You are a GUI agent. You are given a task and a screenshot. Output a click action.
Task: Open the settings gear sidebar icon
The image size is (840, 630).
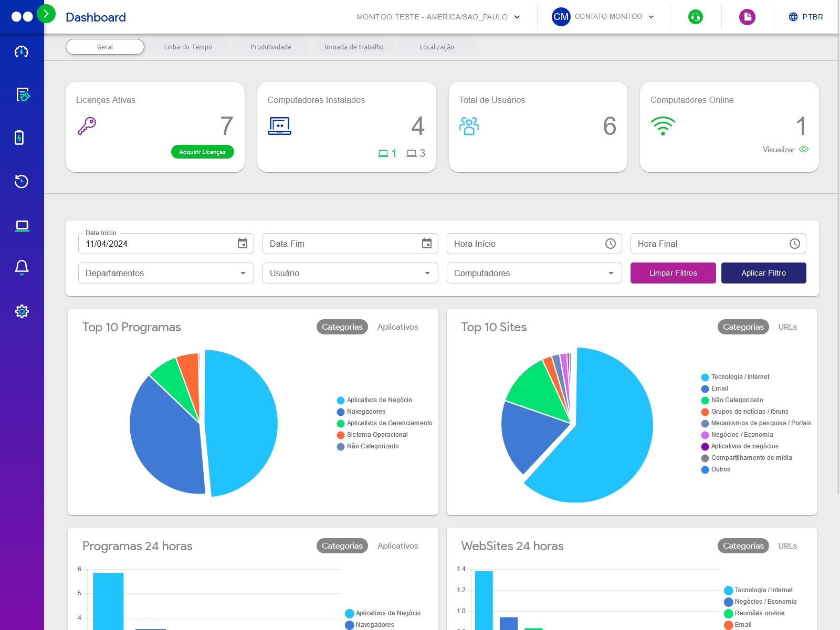[x=22, y=311]
